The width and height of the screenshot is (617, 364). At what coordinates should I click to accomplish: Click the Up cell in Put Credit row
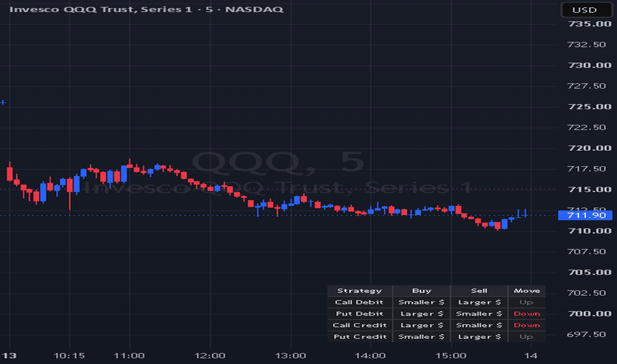[x=526, y=336]
